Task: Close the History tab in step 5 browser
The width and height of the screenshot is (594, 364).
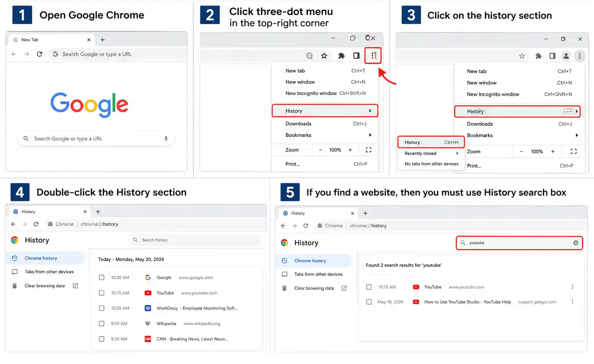Action: 352,214
